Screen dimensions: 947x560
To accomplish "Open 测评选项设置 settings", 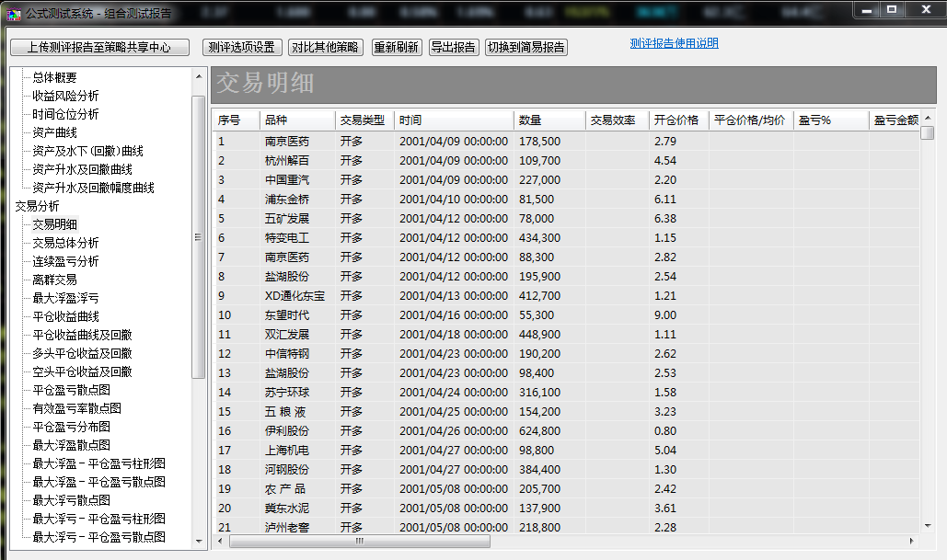I will (242, 47).
